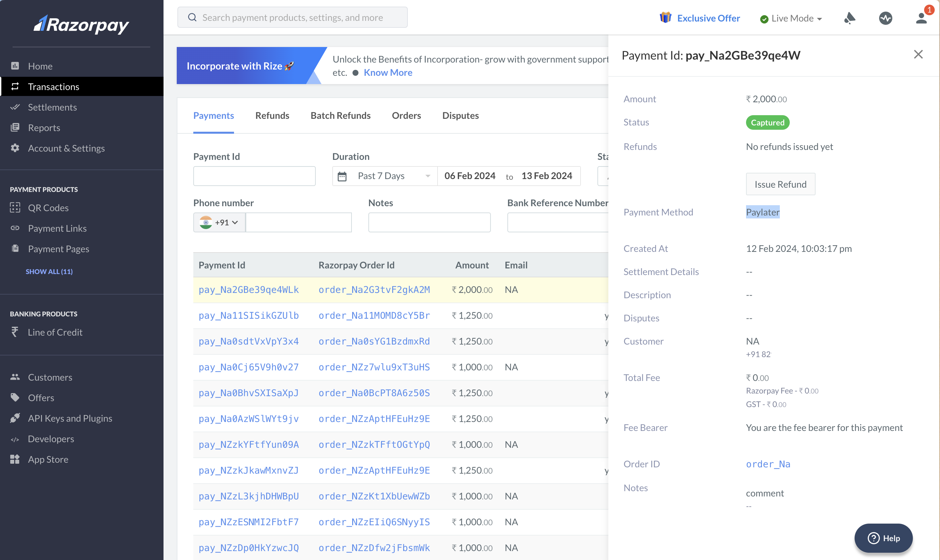Click the Reports sidebar icon

click(x=15, y=127)
